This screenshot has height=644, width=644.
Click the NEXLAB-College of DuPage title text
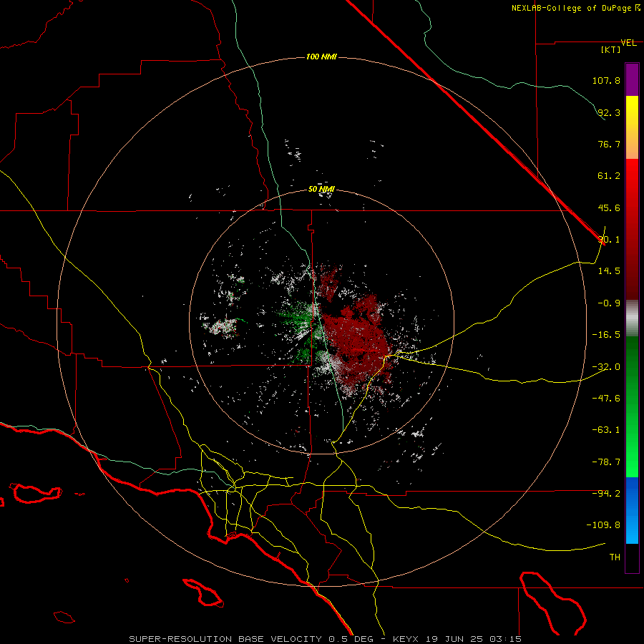(x=575, y=8)
